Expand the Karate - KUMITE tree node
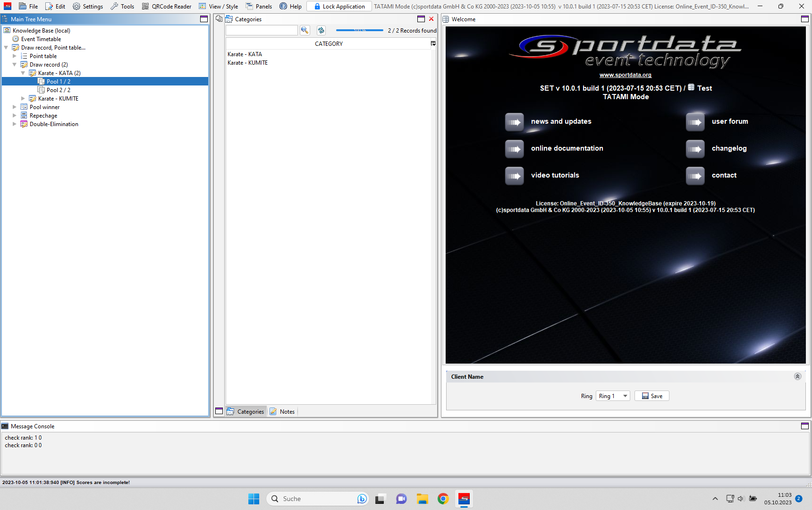Screen dimensions: 812x510 click(23, 98)
